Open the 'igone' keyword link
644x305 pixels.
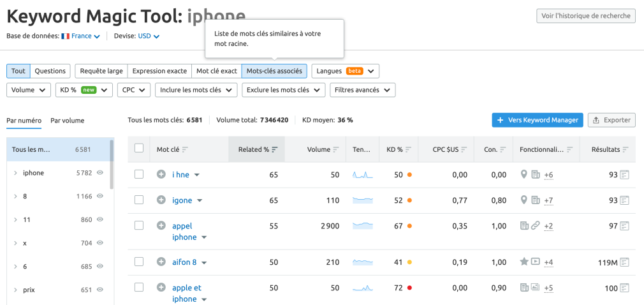182,200
